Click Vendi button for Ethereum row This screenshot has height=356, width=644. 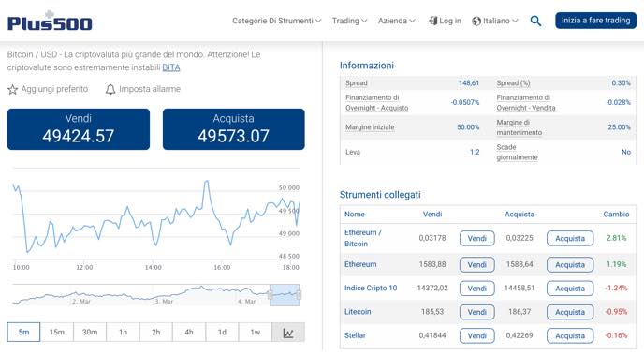(476, 265)
